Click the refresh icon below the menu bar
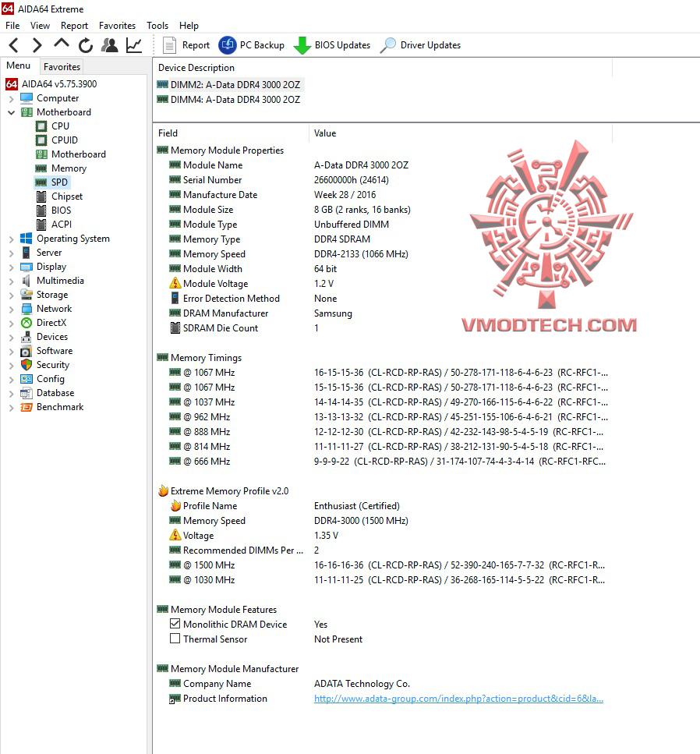Viewport: 700px width, 754px height. click(x=86, y=44)
